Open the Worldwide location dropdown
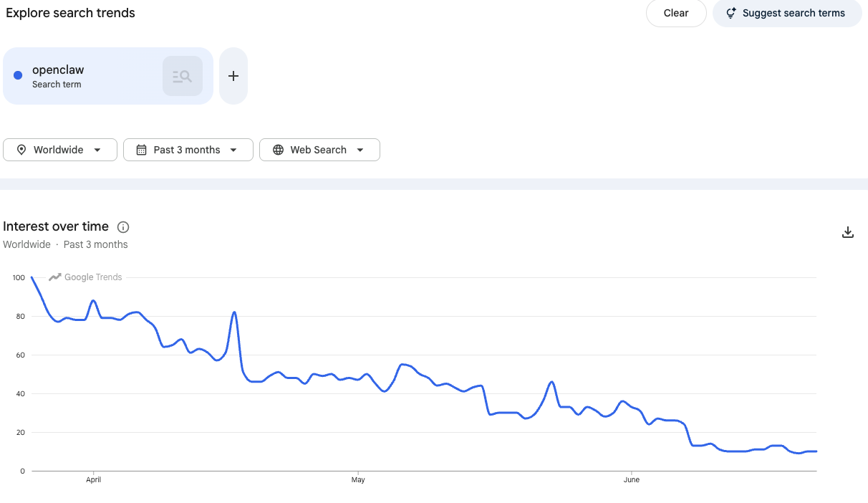Screen dimensions: 868x503 pyautogui.click(x=60, y=150)
